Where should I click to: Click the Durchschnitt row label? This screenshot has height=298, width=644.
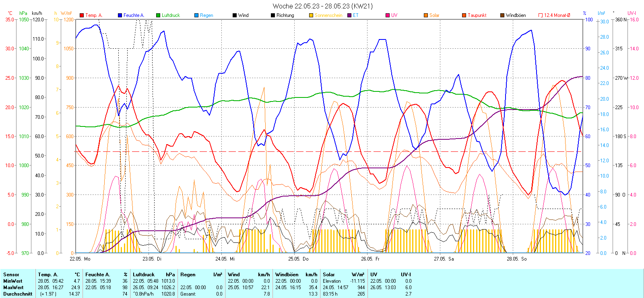pyautogui.click(x=18, y=294)
